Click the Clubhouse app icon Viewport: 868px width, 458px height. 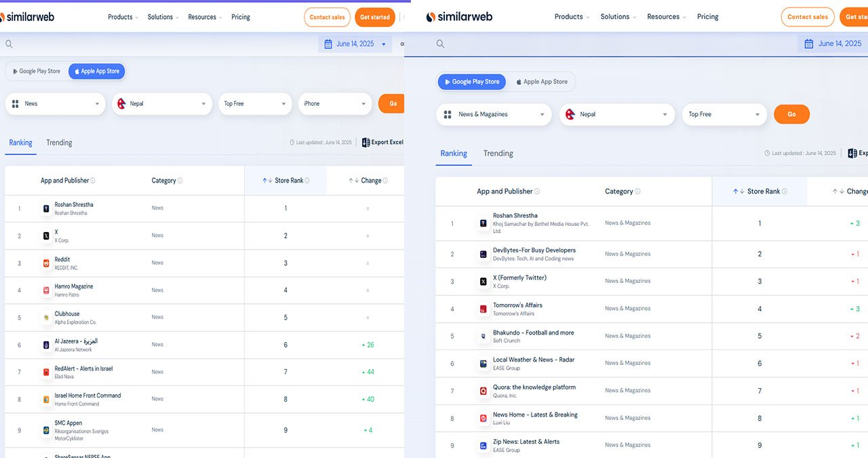click(46, 318)
